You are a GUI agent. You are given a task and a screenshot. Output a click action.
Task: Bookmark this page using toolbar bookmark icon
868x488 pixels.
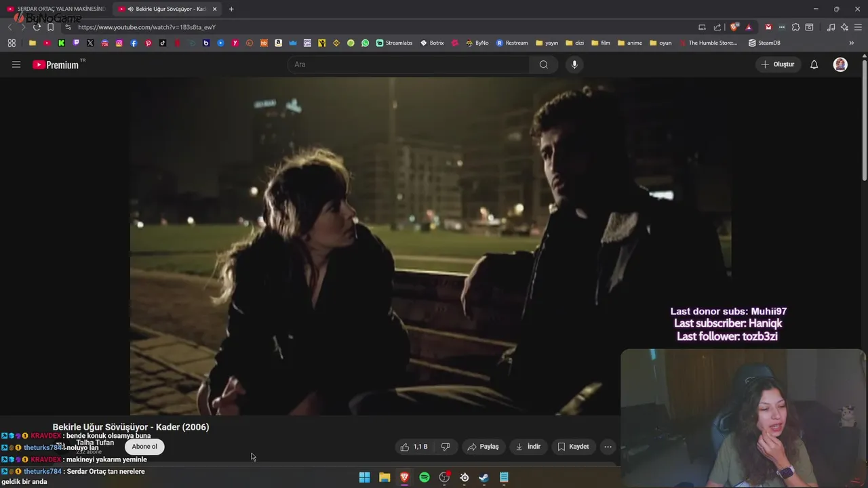pos(50,27)
